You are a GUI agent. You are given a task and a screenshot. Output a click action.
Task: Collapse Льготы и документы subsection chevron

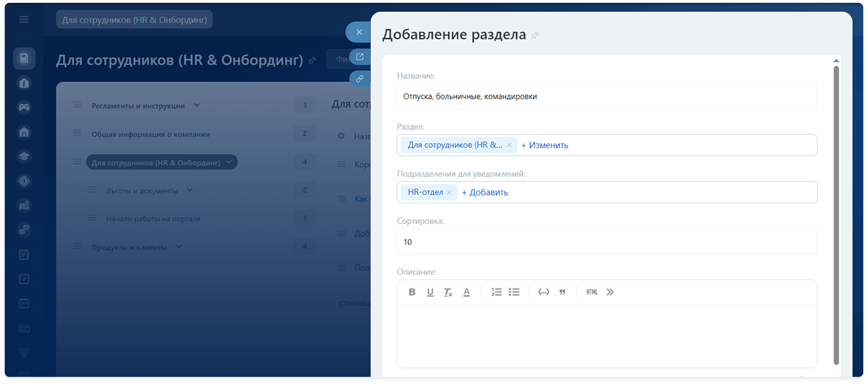click(x=190, y=190)
